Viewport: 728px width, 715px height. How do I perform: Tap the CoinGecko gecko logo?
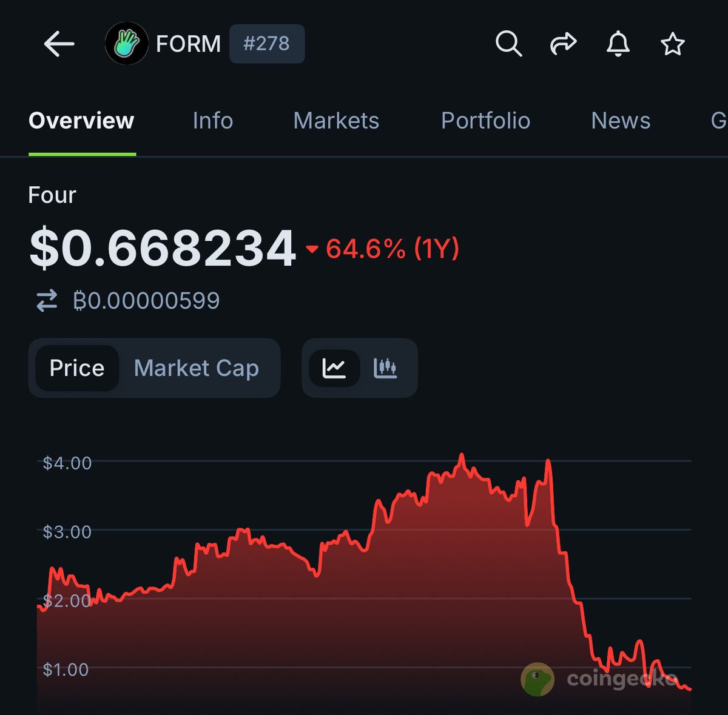click(x=538, y=679)
